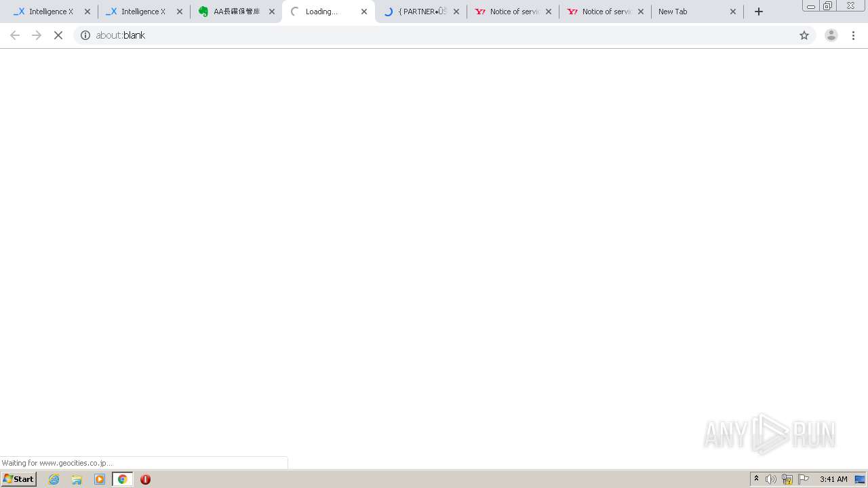Open the volume speaker tray icon

coord(771,479)
